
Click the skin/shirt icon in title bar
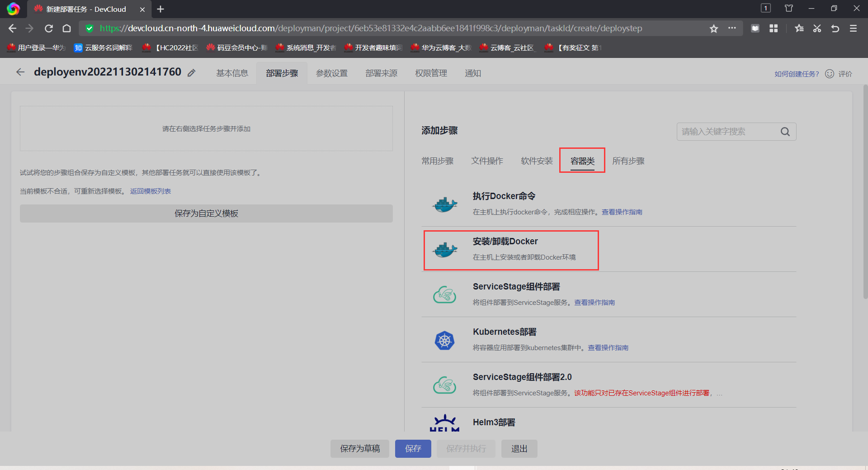point(789,8)
